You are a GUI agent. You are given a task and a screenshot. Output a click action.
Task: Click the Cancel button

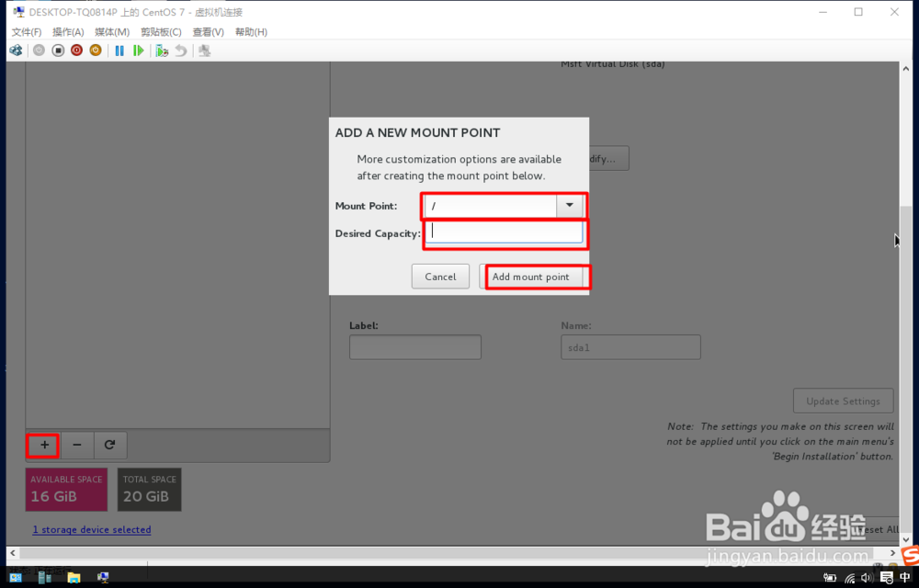[440, 277]
